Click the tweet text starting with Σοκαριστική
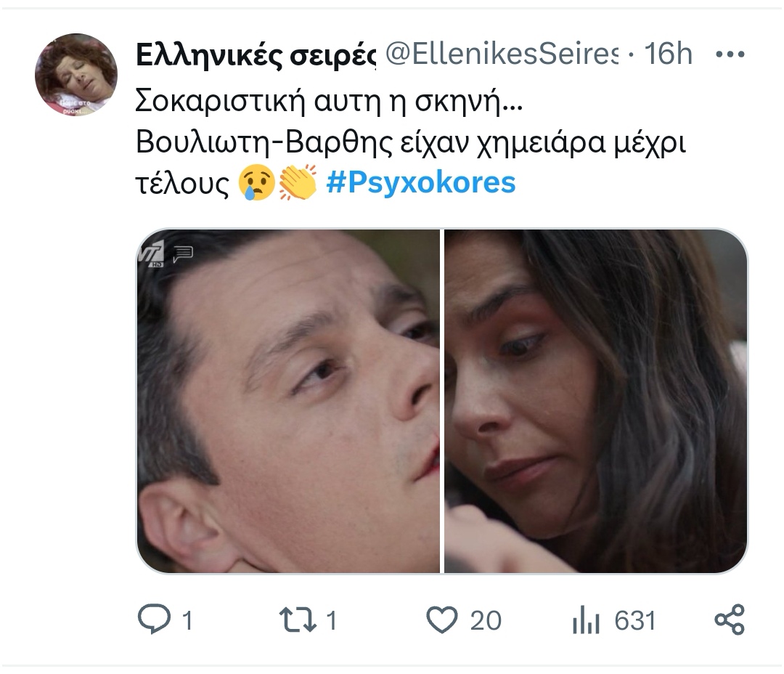Screen dimensions: 784x674 (x=329, y=102)
